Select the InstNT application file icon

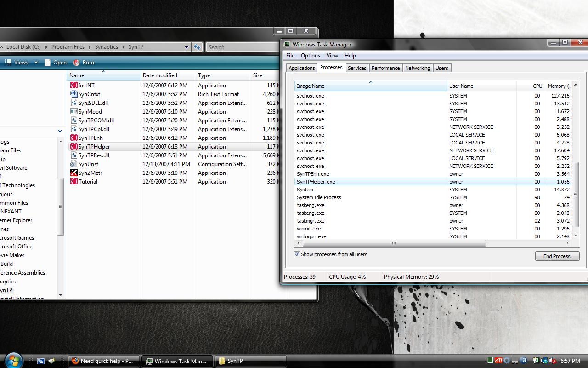click(73, 85)
